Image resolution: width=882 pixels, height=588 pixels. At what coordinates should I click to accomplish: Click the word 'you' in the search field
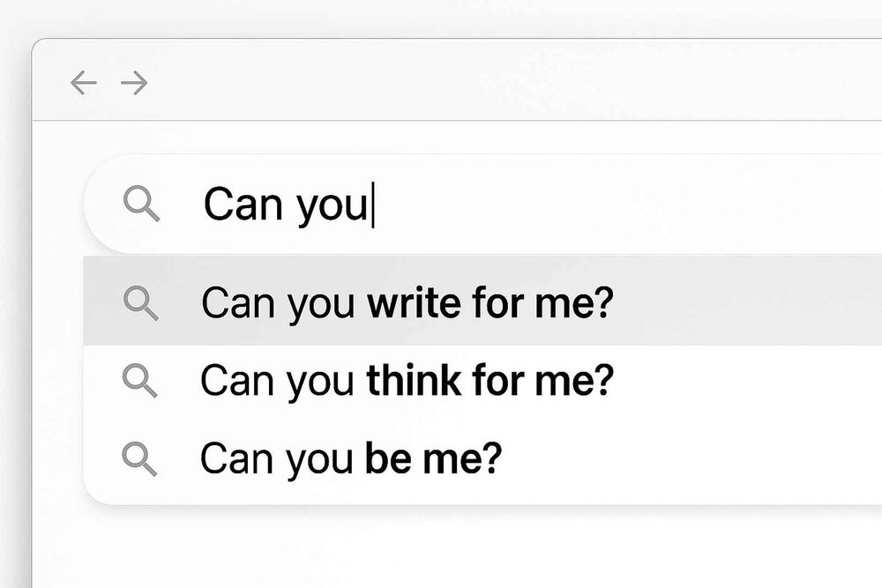(332, 208)
